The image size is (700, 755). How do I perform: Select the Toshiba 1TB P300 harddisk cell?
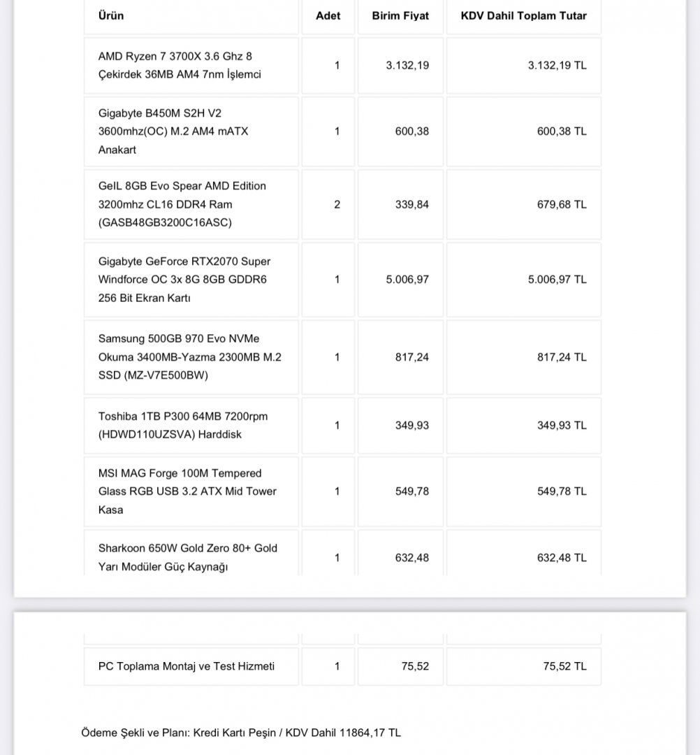(x=183, y=425)
